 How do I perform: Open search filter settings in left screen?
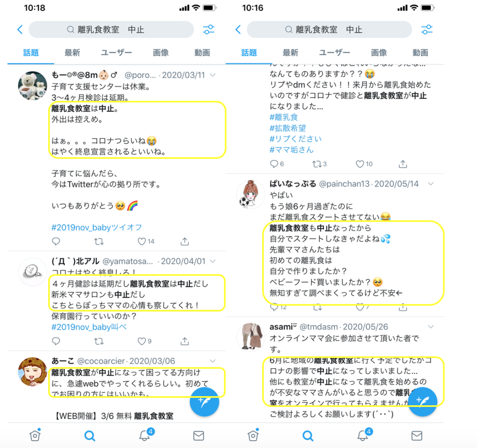coord(209,29)
